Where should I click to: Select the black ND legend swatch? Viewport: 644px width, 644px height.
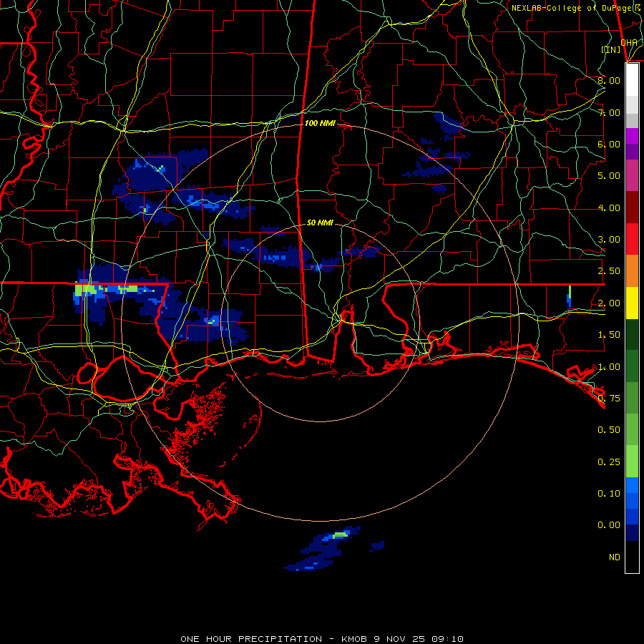coord(632,557)
